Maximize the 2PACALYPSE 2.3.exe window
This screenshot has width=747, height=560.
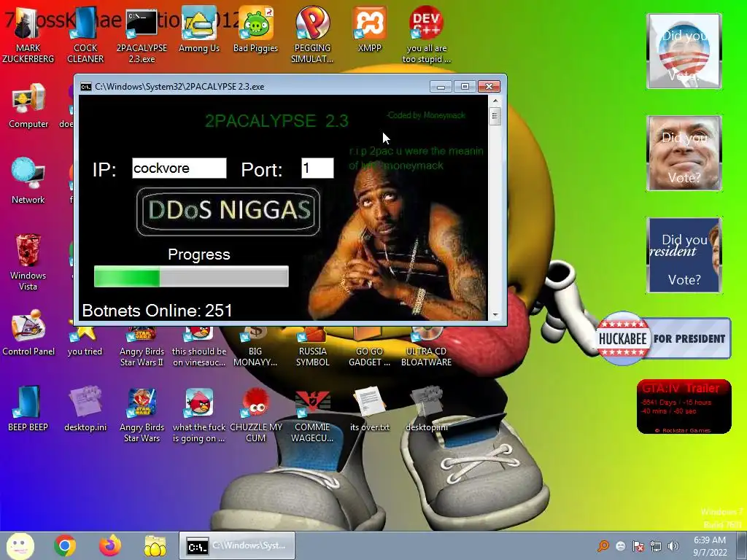(x=465, y=86)
